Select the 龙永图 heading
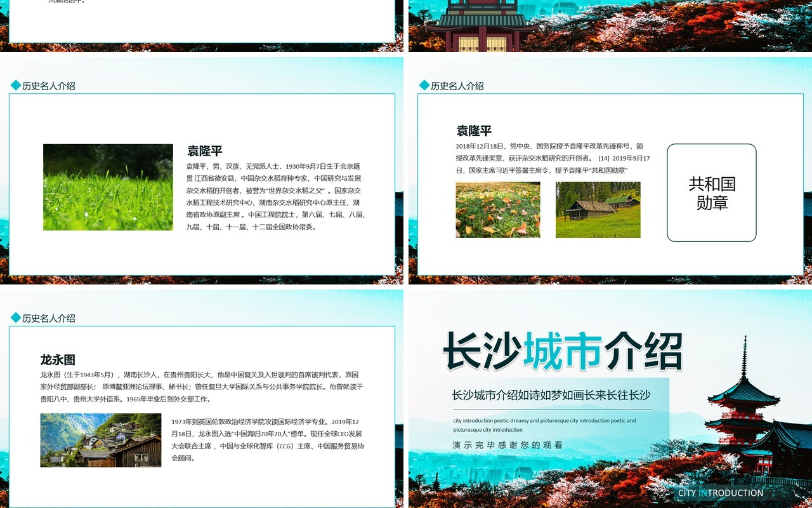Viewport: 812px width, 508px height. click(x=58, y=359)
